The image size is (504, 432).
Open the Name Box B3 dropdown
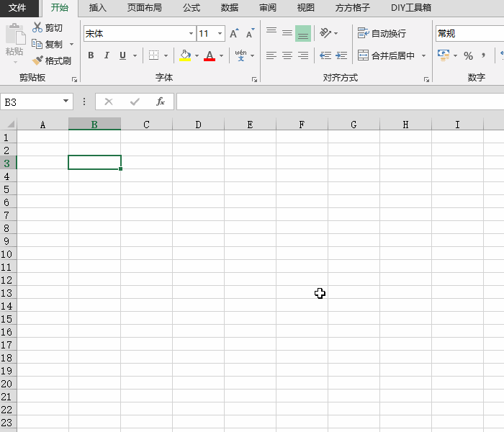coord(66,102)
